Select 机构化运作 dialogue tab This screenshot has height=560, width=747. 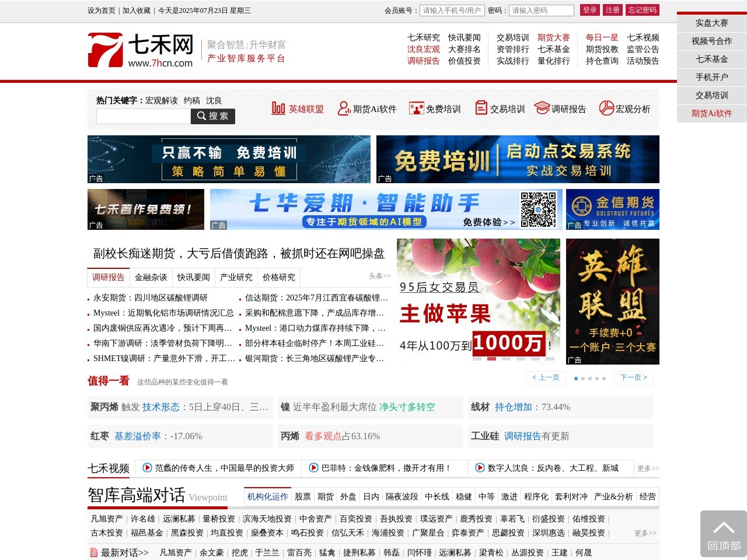click(x=268, y=497)
